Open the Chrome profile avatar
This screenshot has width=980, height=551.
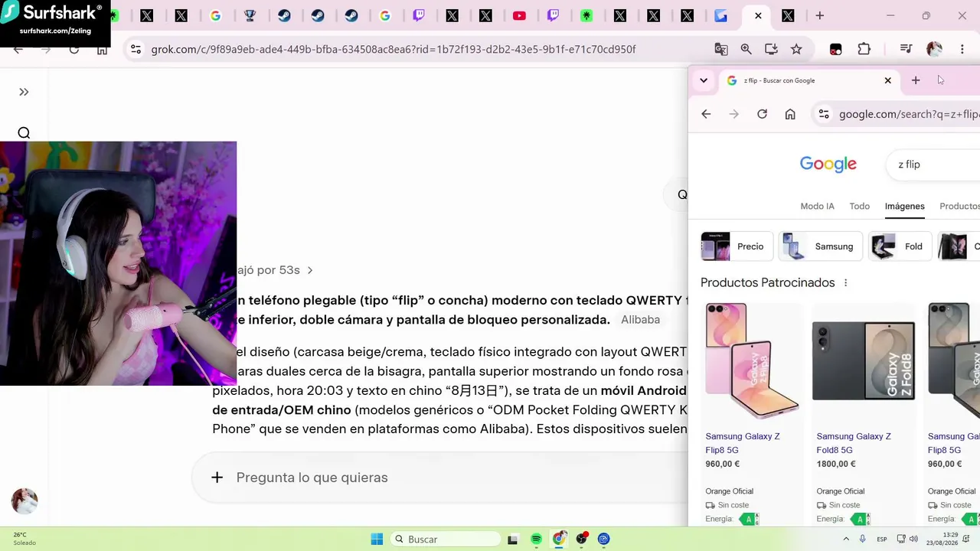(x=934, y=49)
